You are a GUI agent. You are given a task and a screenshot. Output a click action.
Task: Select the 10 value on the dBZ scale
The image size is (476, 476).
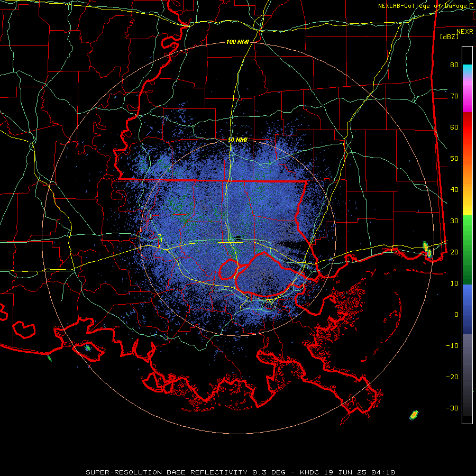(x=454, y=283)
